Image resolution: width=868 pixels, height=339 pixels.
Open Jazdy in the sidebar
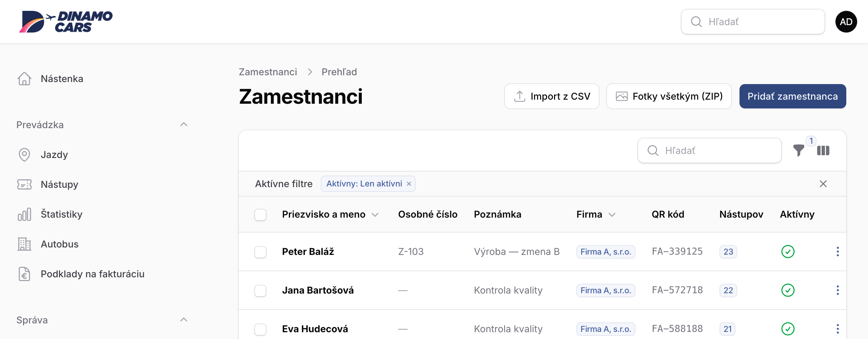pos(54,155)
